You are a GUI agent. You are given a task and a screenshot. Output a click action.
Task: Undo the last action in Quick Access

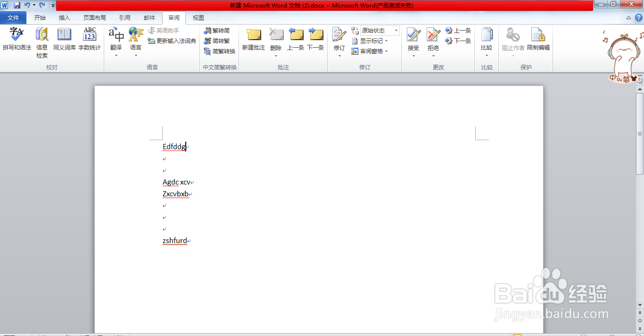click(27, 5)
